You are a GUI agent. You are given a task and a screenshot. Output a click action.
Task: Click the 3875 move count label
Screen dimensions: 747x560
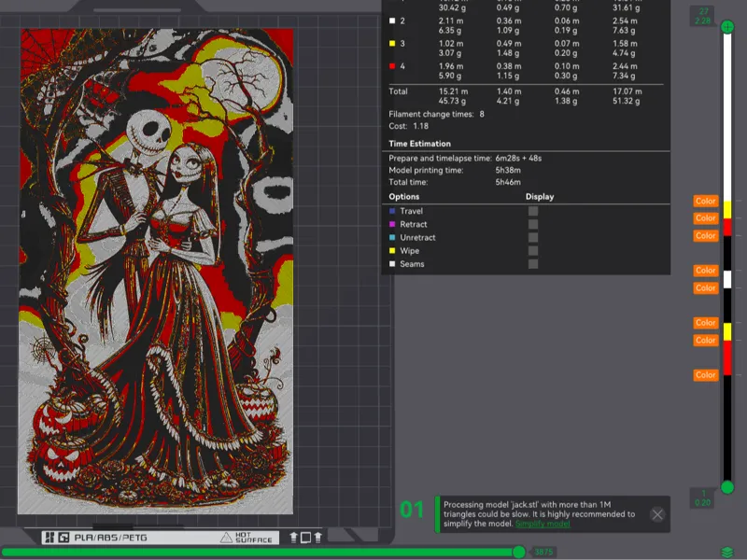(543, 552)
